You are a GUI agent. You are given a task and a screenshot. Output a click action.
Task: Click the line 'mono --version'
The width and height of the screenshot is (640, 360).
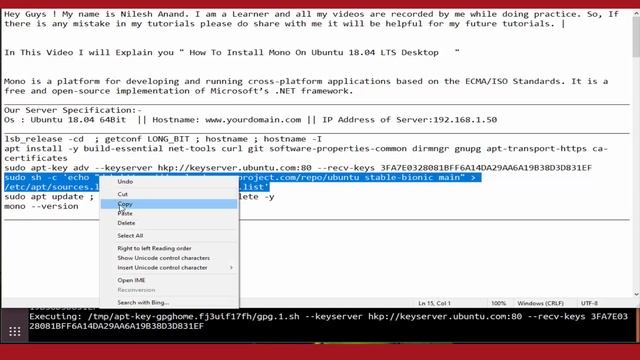coord(41,206)
